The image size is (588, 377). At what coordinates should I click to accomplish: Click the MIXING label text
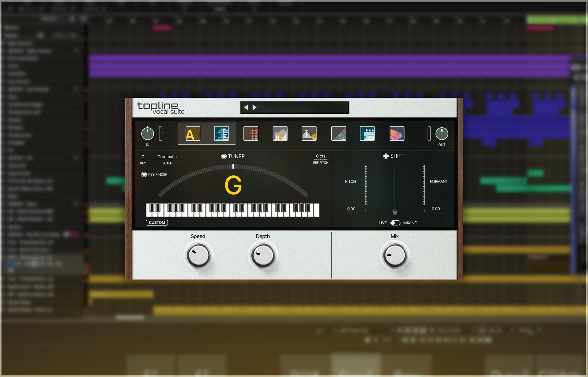[x=410, y=223]
